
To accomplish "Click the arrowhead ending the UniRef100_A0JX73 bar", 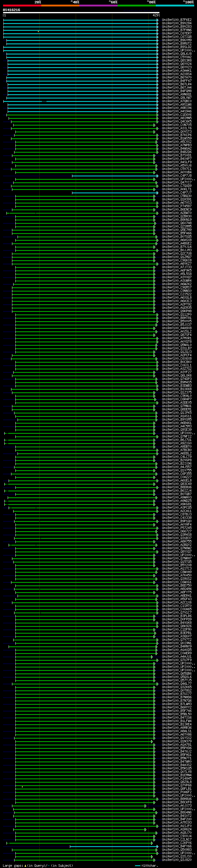I will pyautogui.click(x=146, y=806).
